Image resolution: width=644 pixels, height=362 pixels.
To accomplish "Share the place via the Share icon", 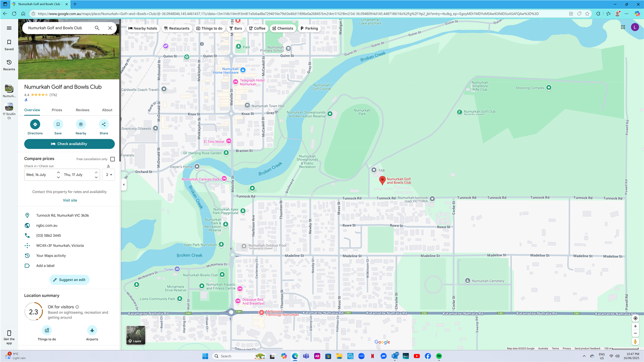I will coord(104,124).
